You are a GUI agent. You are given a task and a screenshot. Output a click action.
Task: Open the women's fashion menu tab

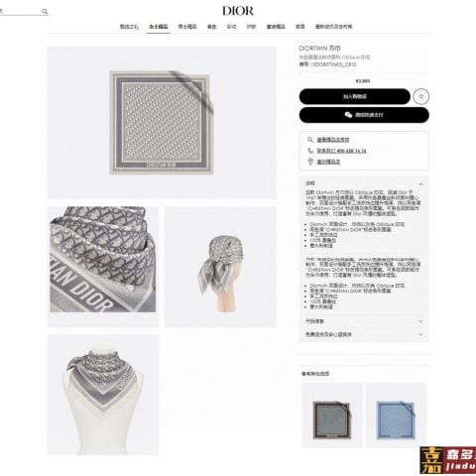tap(159, 27)
